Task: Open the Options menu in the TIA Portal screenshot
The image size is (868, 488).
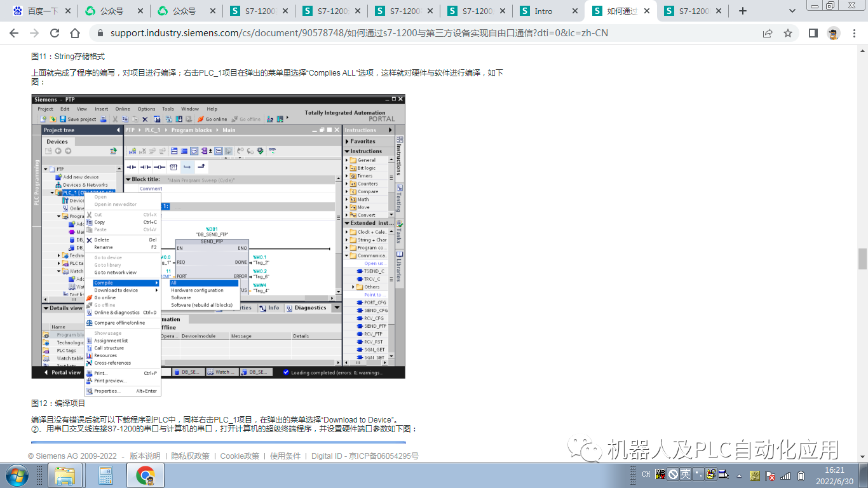Action: (146, 109)
